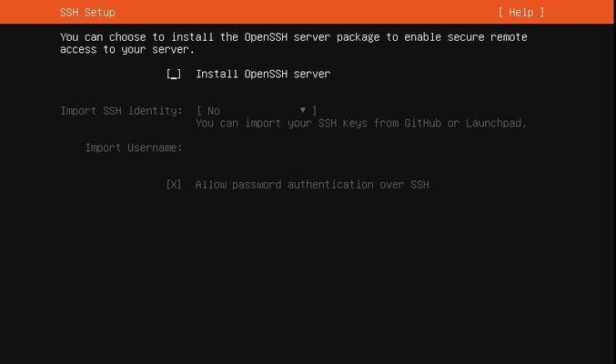Focus the Import Username input field
This screenshot has height=364, width=616.
[x=360, y=147]
